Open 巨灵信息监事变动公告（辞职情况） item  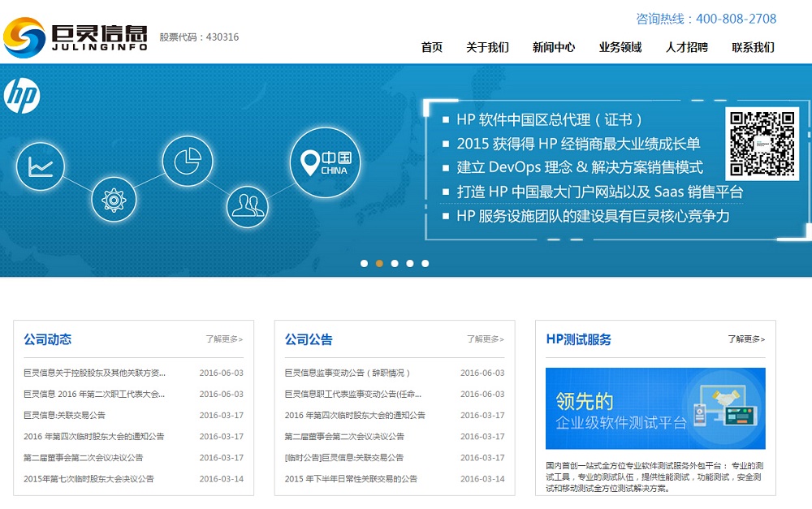(x=348, y=373)
